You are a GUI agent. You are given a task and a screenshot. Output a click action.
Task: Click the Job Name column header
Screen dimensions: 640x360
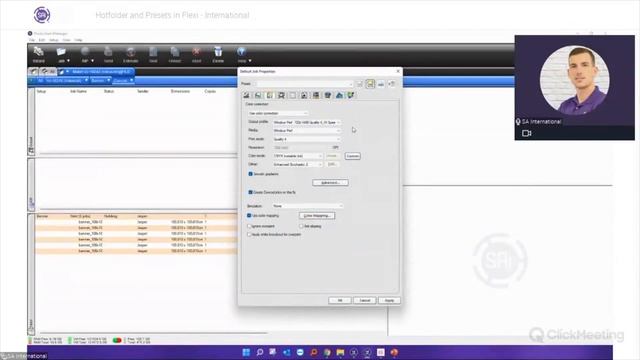click(78, 91)
